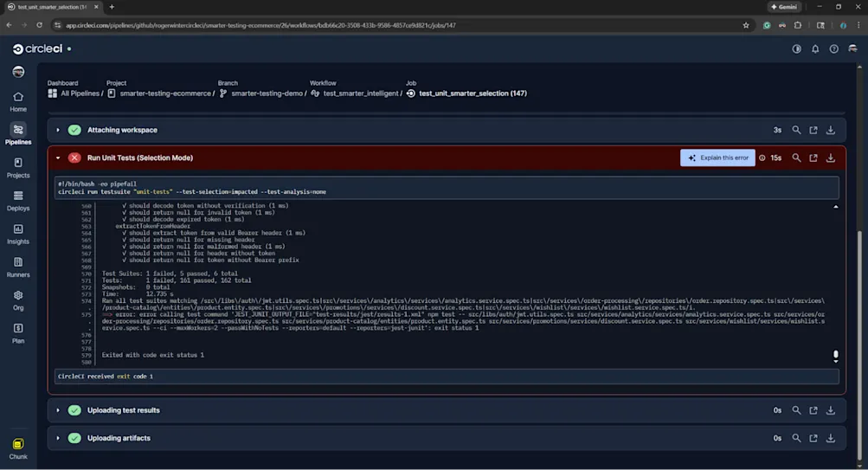Open the notifications bell
Screen dimensions: 868x470
815,48
